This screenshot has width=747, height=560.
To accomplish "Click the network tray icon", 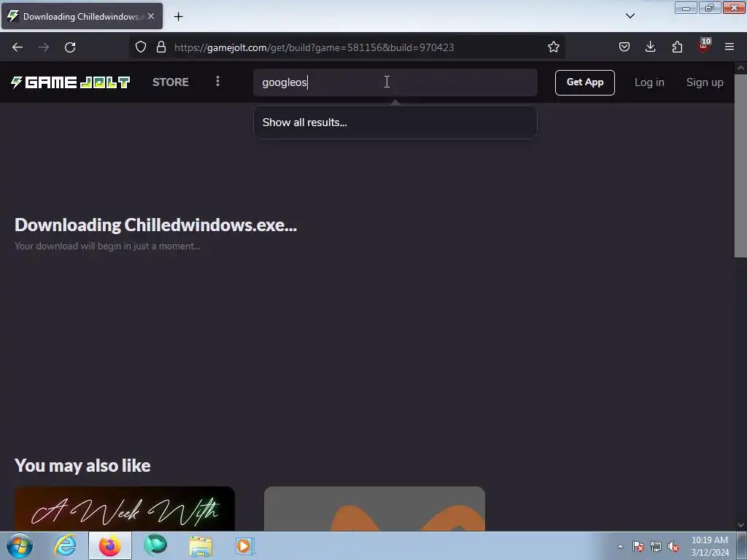I will tap(656, 546).
